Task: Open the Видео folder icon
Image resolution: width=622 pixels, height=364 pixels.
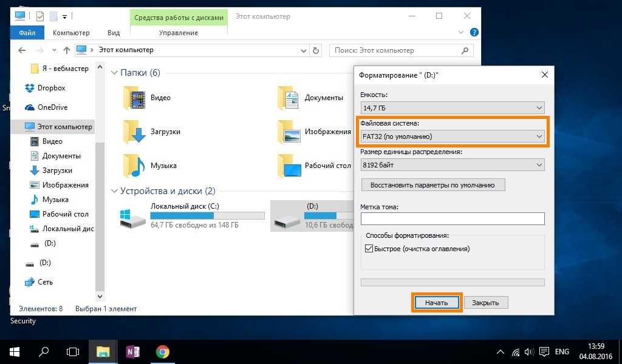Action: (x=134, y=98)
